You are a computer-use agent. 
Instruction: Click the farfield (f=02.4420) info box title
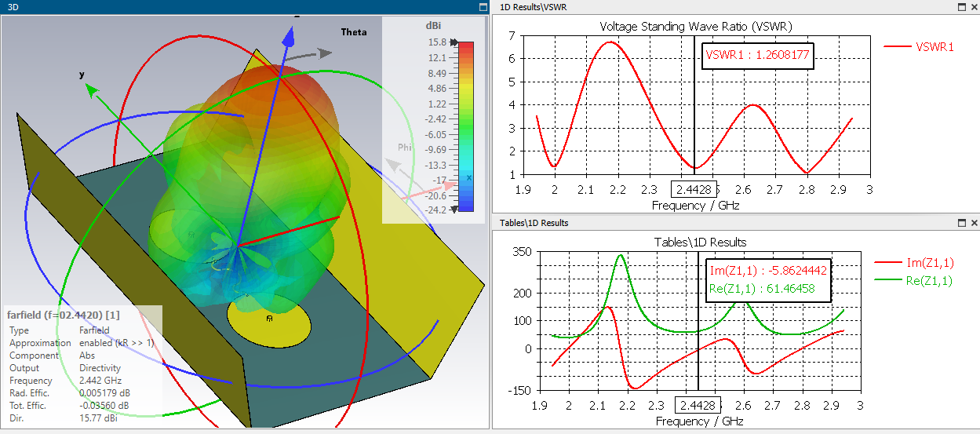(64, 315)
